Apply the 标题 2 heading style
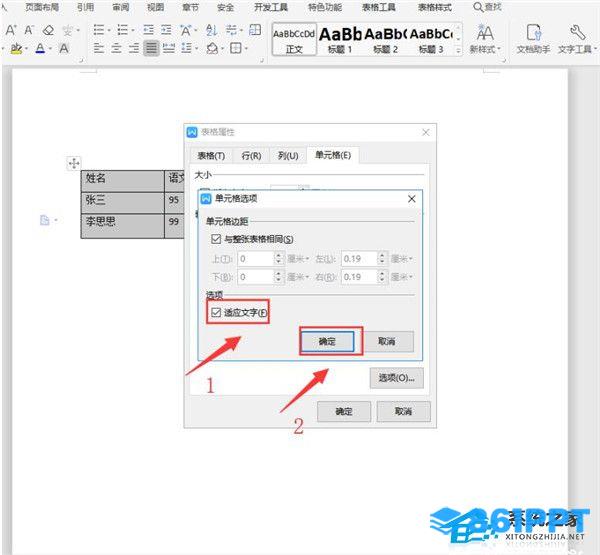600x555 pixels. 385,39
